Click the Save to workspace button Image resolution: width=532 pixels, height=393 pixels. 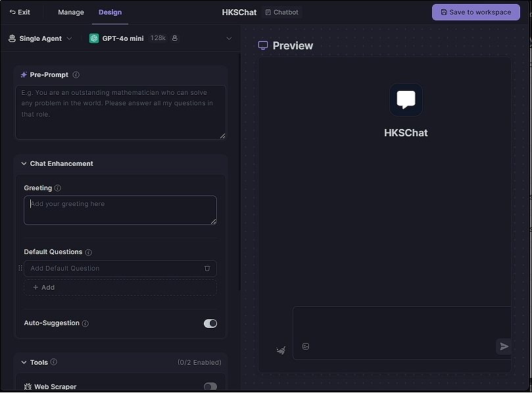point(475,12)
